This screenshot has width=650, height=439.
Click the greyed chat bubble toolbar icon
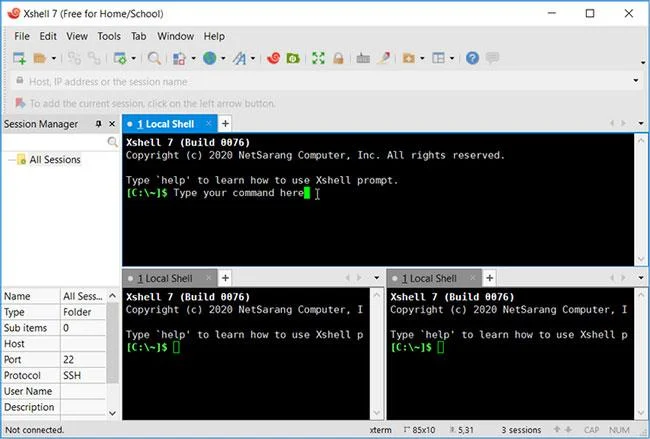492,58
